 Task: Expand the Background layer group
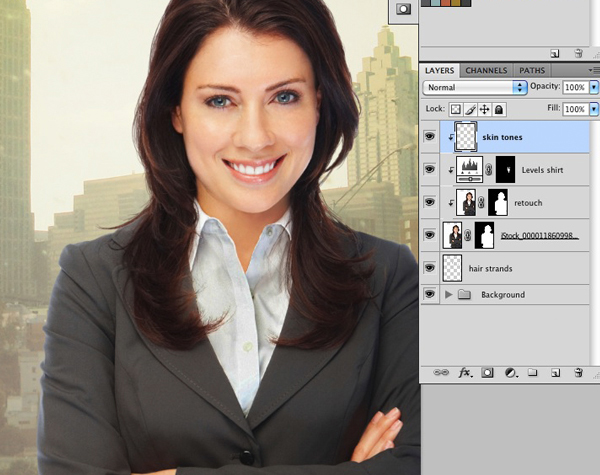(447, 295)
